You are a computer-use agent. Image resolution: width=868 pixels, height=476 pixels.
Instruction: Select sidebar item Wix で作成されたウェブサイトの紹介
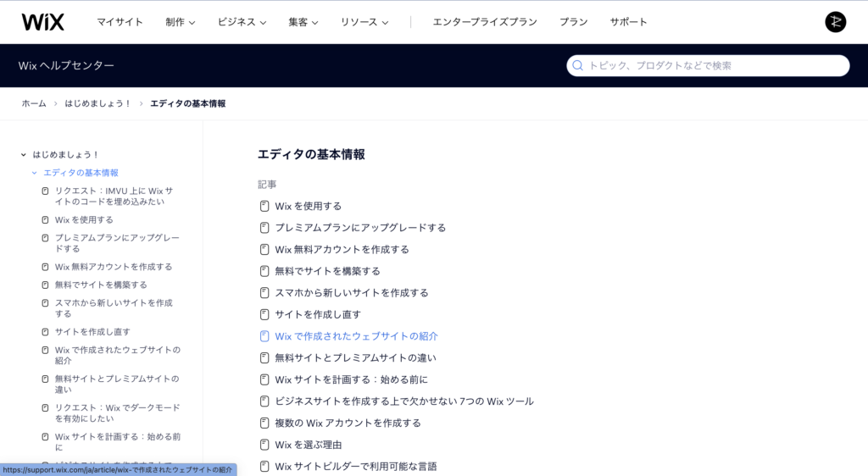point(117,355)
